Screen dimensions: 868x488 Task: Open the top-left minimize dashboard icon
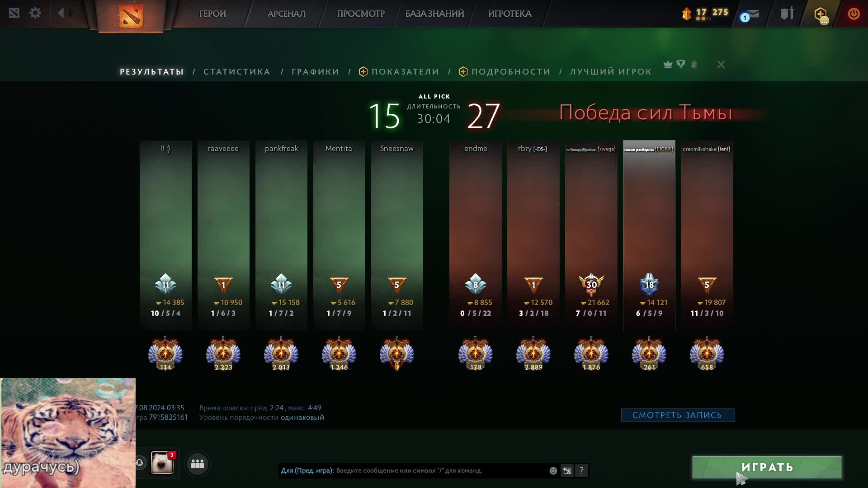point(14,13)
